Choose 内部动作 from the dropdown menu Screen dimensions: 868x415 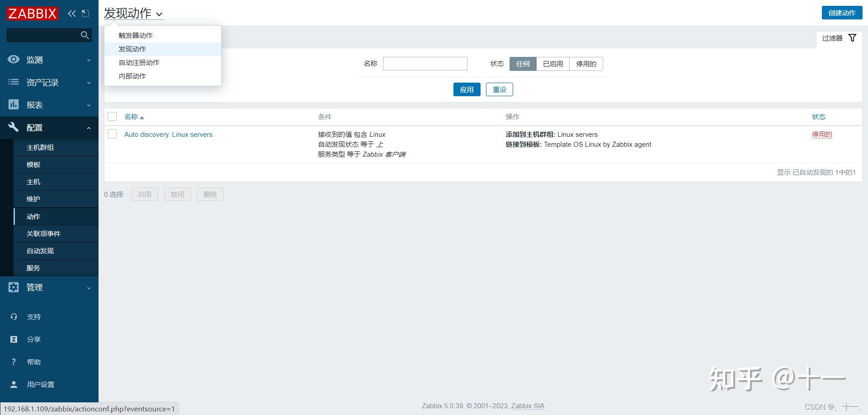(132, 76)
